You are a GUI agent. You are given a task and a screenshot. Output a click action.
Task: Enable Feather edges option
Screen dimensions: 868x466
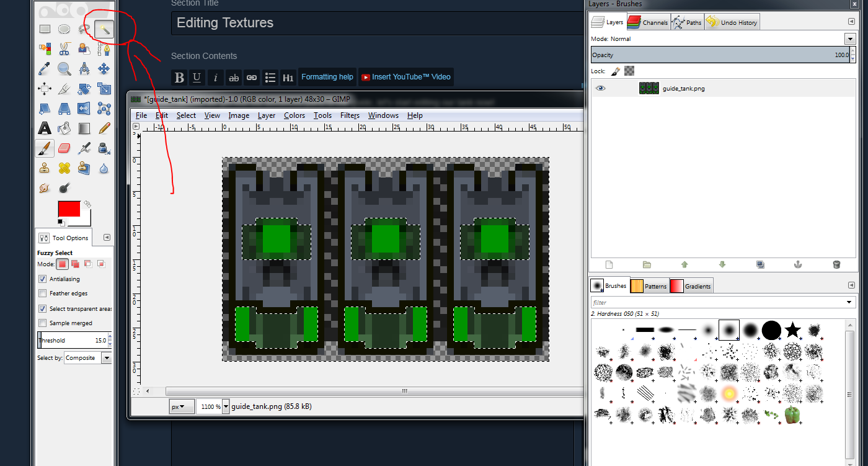point(43,293)
